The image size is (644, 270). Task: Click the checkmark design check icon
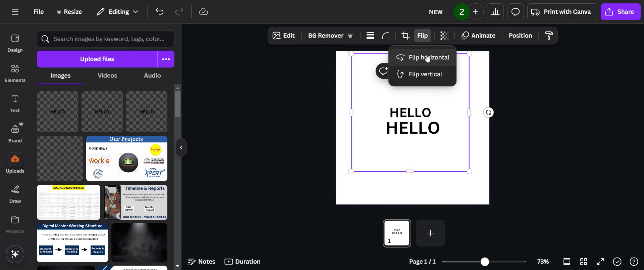617,262
